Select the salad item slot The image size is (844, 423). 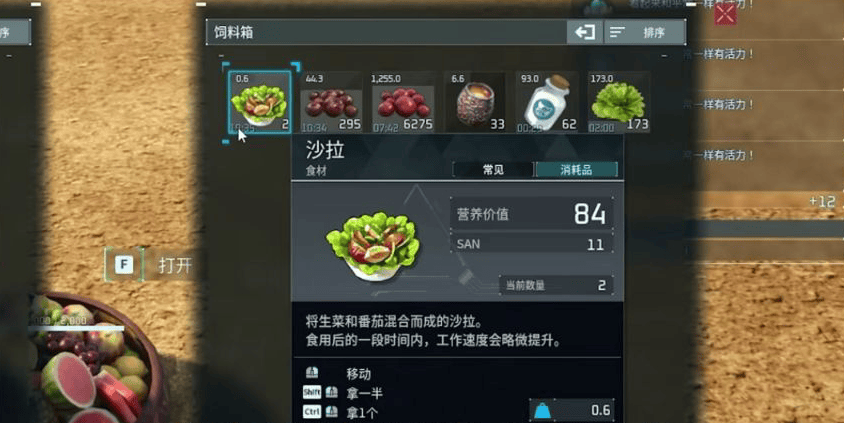pos(259,102)
